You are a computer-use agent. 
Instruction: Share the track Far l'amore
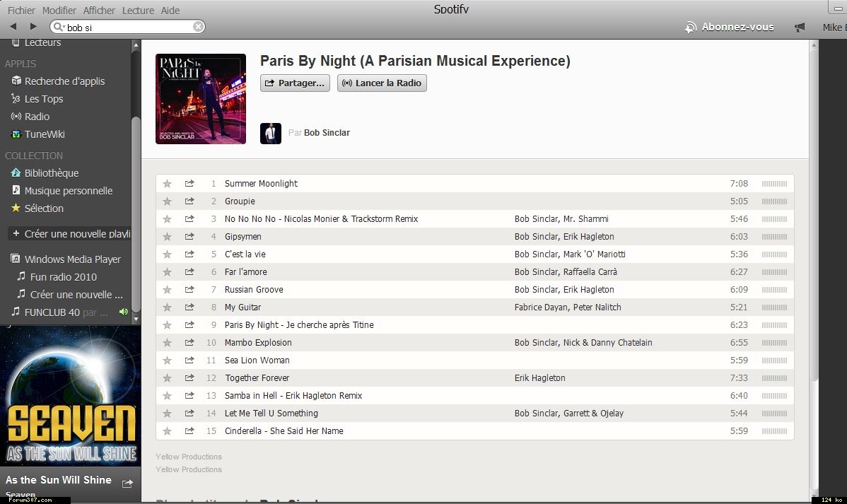[x=189, y=271]
